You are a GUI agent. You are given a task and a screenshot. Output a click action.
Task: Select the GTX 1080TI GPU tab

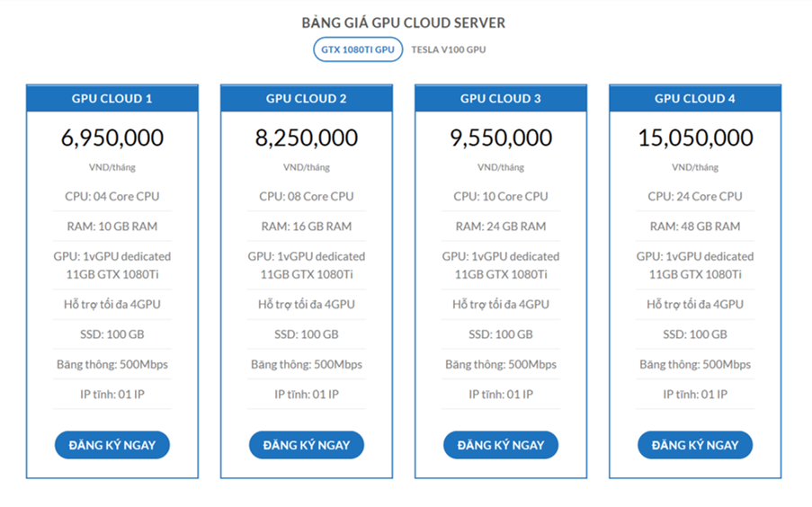coord(357,49)
